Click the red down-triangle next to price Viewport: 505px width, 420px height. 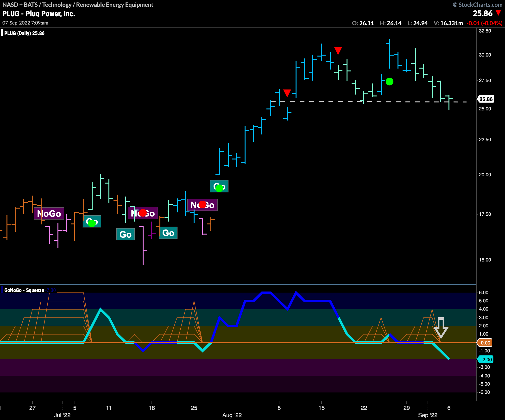tap(498, 13)
